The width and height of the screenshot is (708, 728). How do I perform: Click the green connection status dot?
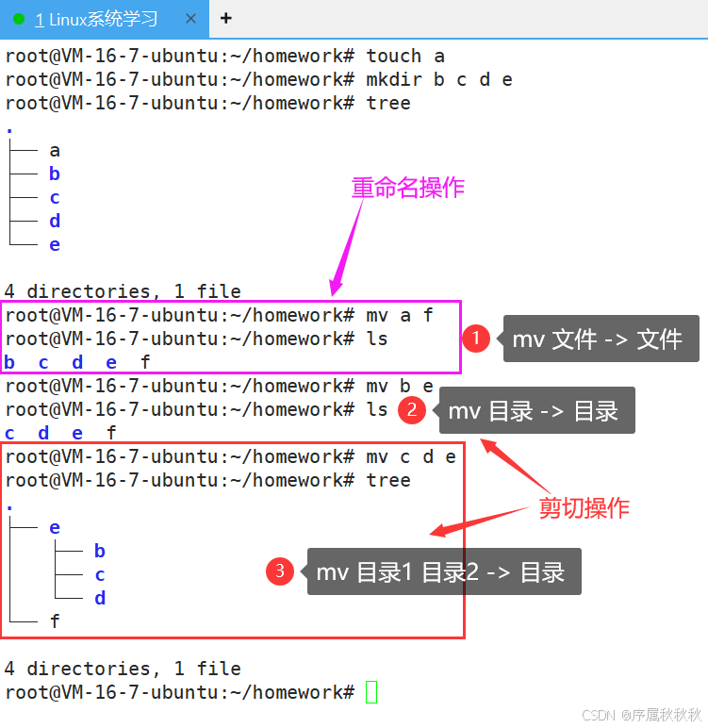[x=19, y=20]
